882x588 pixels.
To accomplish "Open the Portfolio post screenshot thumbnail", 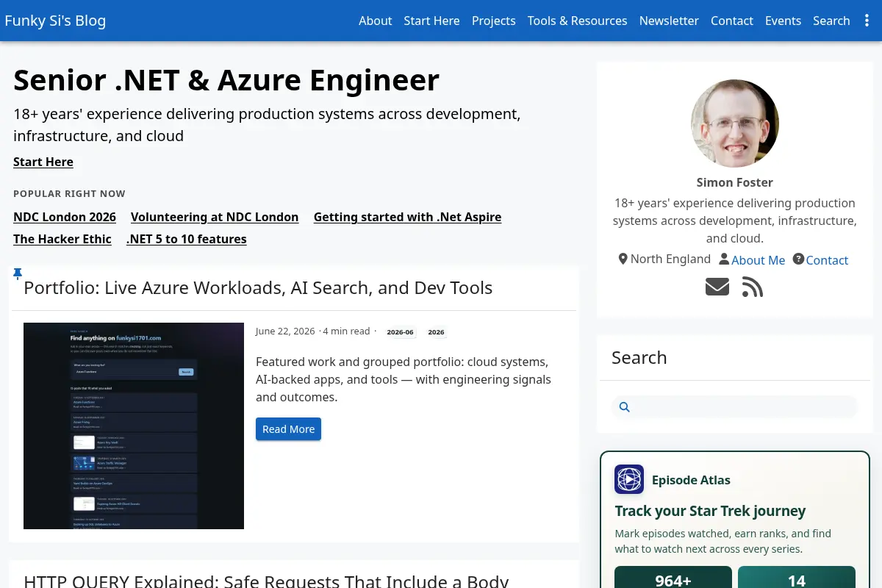I will coord(134,426).
